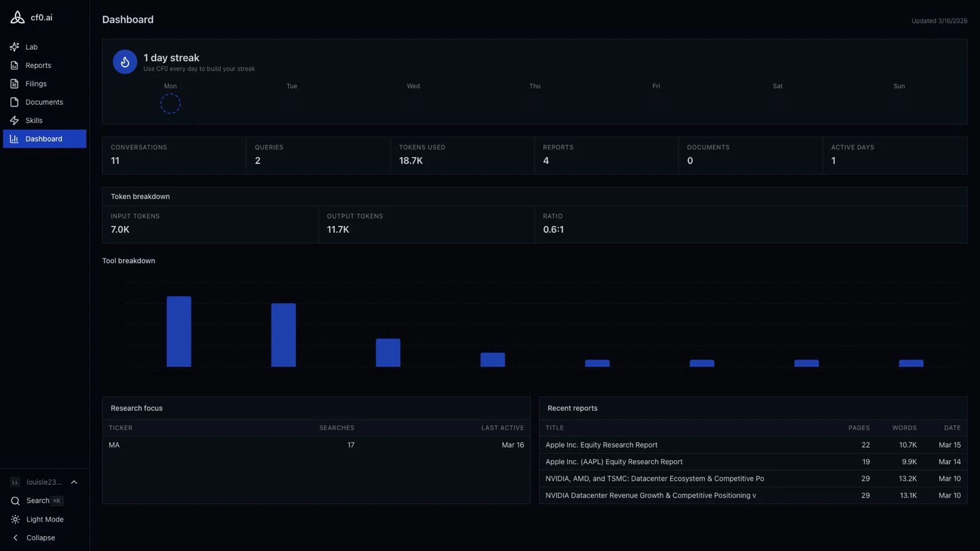Click the LAST ACTIVE column header
980x551 pixels.
503,428
